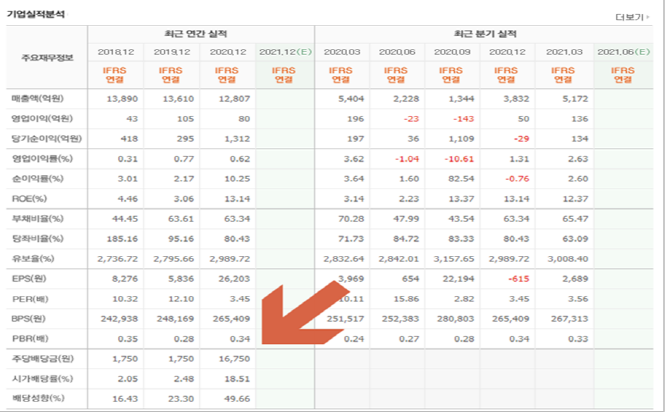The width and height of the screenshot is (665, 412).
Task: Click the 최근 분기 실적 group header
Action: pos(485,34)
